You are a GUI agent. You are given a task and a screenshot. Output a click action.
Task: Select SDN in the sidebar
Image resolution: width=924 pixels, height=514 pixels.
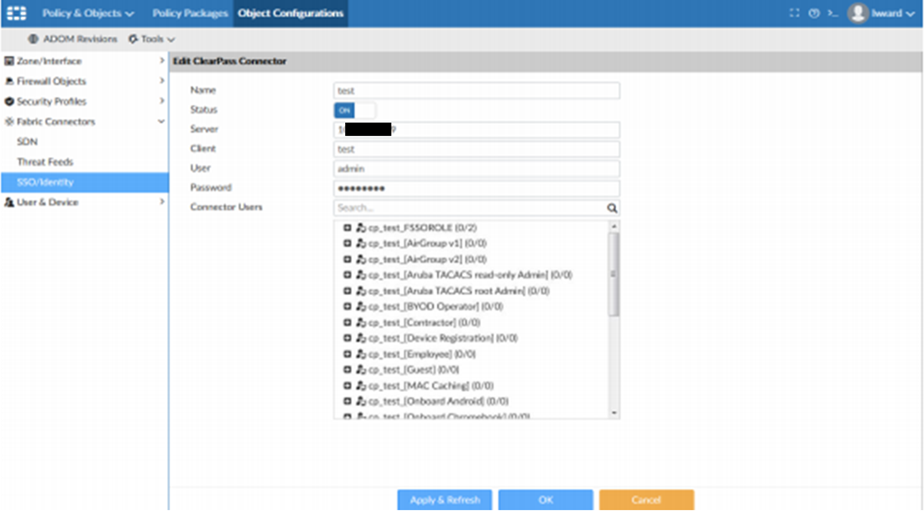(27, 141)
